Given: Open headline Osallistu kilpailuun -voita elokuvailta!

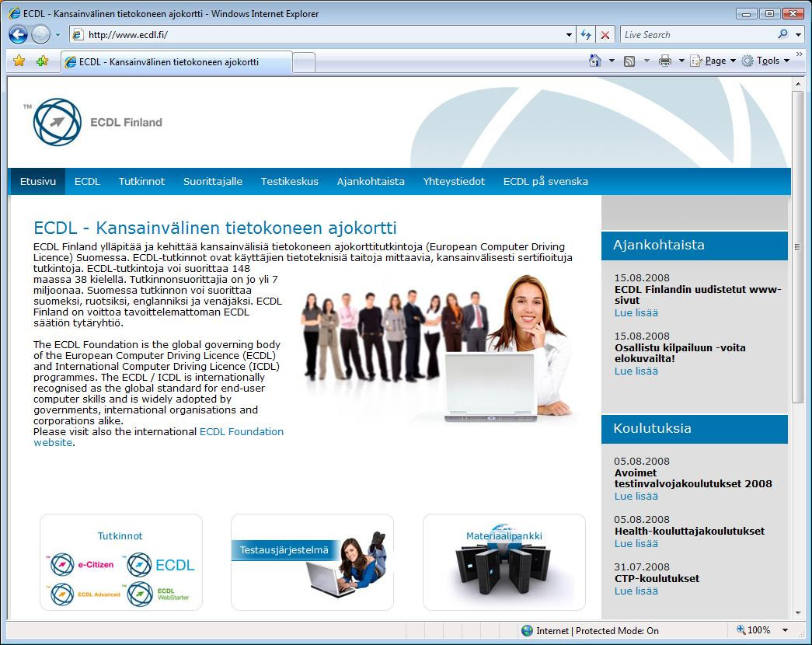Looking at the screenshot, I should click(x=680, y=353).
